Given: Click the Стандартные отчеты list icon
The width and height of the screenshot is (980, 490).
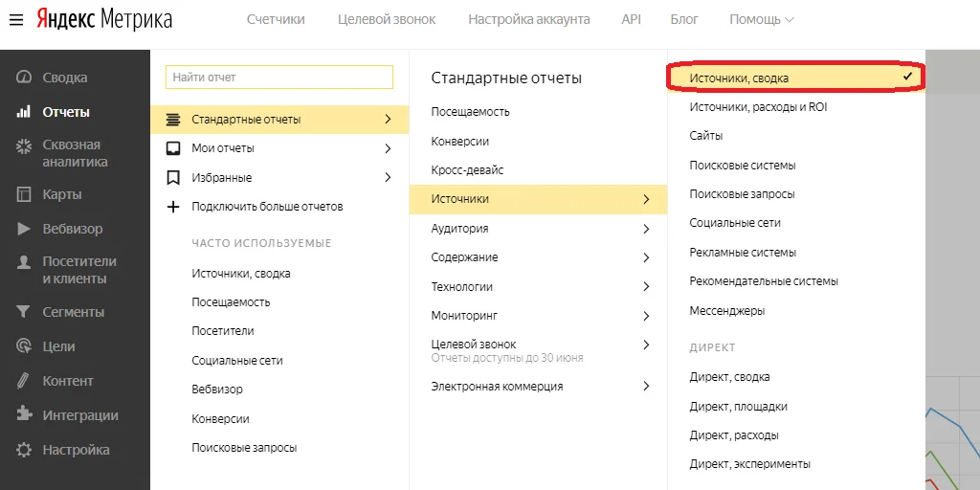Looking at the screenshot, I should [x=173, y=120].
